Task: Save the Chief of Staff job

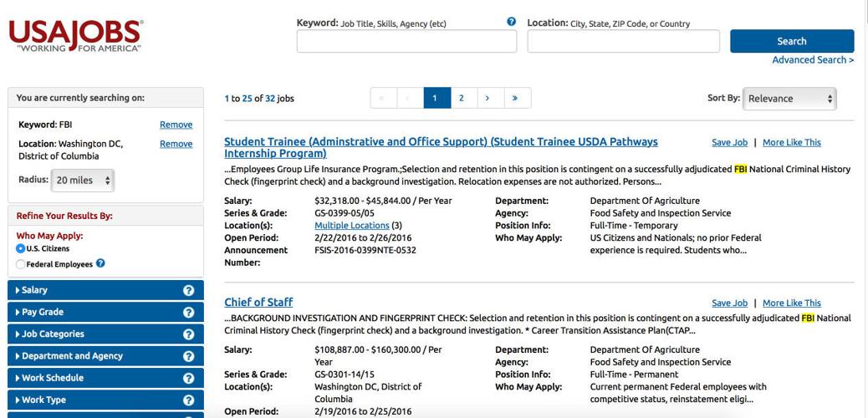Action: 730,303
